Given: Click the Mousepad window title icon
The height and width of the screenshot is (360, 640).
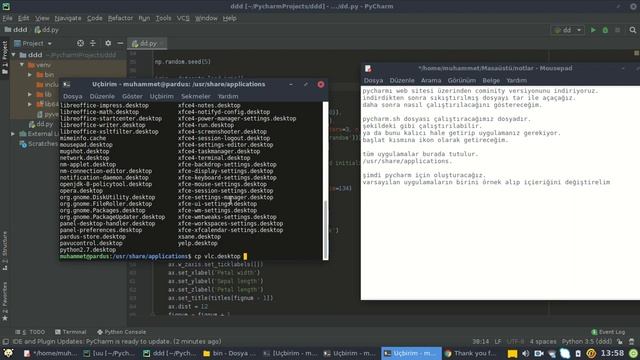Looking at the screenshot, I should pyautogui.click(x=368, y=68).
